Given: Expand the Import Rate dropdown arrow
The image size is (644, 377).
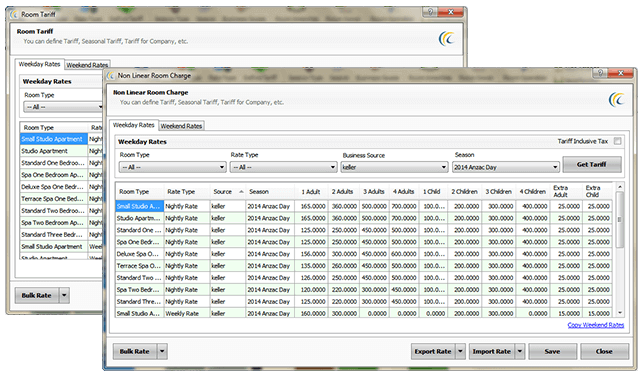Looking at the screenshot, I should tap(520, 351).
